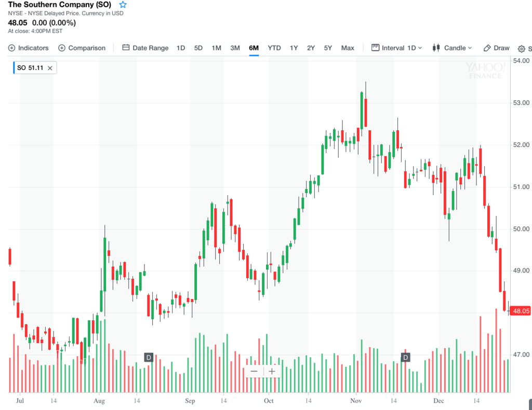Click the calendar icon beside Date Range
Image resolution: width=532 pixels, height=410 pixels.
[x=126, y=47]
